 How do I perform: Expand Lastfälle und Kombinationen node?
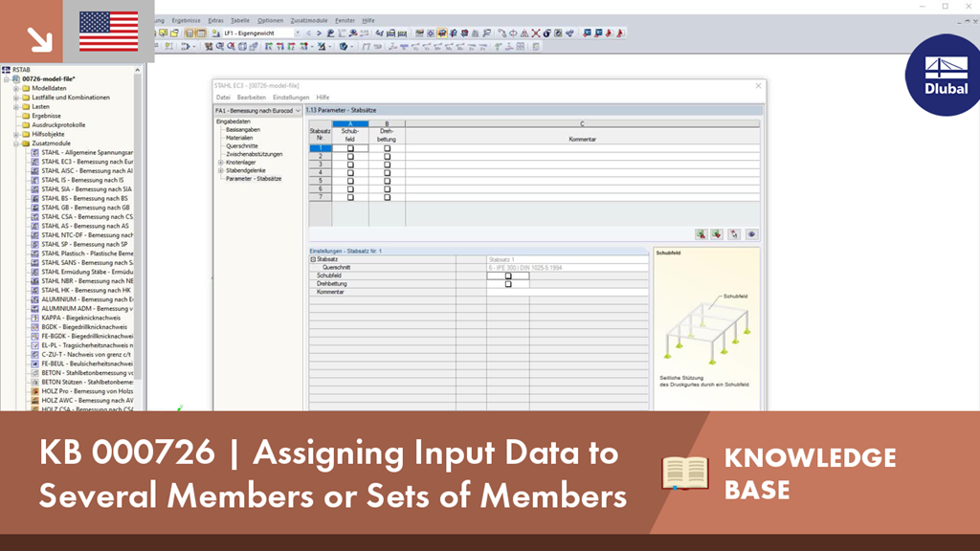[x=16, y=98]
